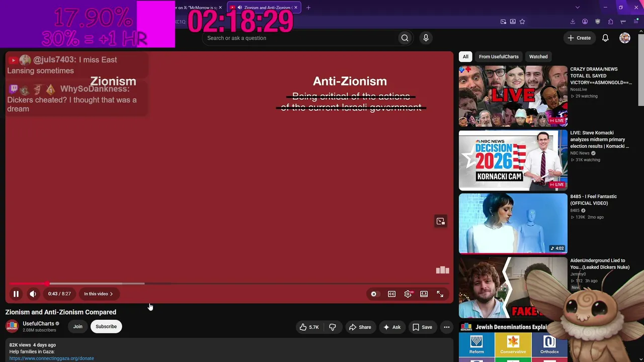This screenshot has width=644, height=362.
Task: Switch to the Zionism and Anti-Zionism tab
Action: click(264, 8)
